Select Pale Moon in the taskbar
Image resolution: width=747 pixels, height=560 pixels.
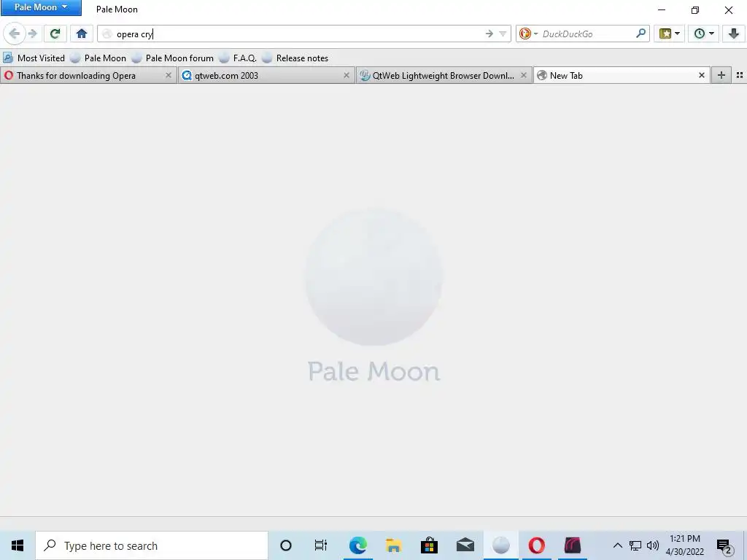tap(500, 545)
